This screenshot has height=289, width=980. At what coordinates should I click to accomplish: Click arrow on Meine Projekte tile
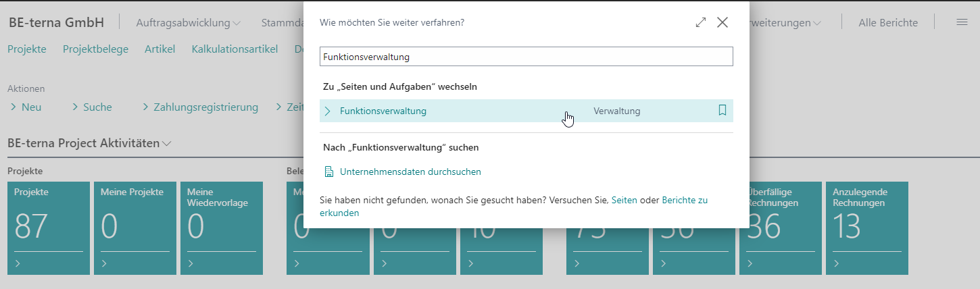click(x=105, y=263)
